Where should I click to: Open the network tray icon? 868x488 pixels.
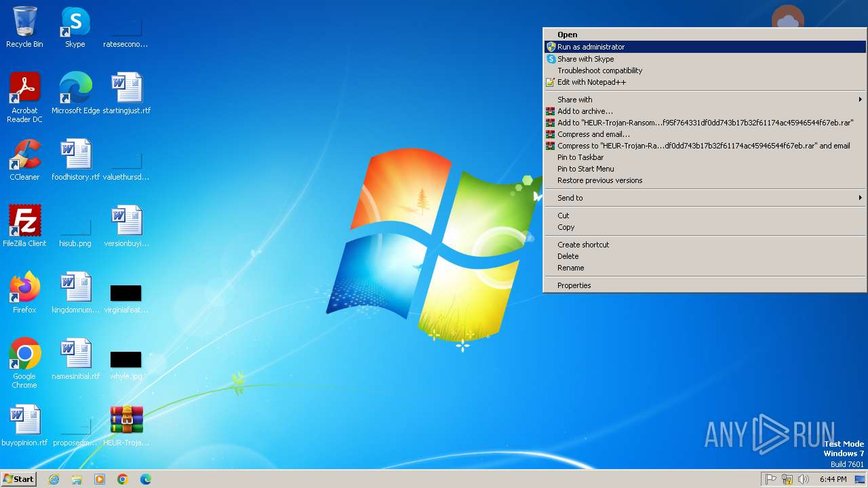coord(787,479)
